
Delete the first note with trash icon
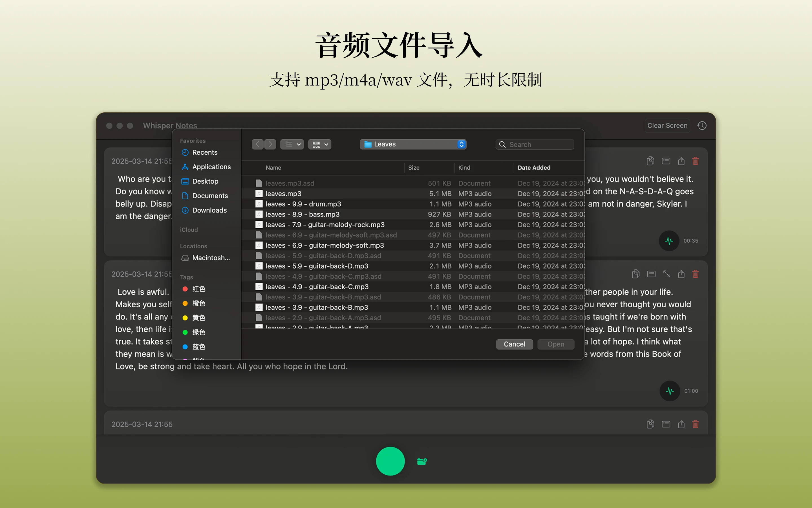tap(696, 161)
